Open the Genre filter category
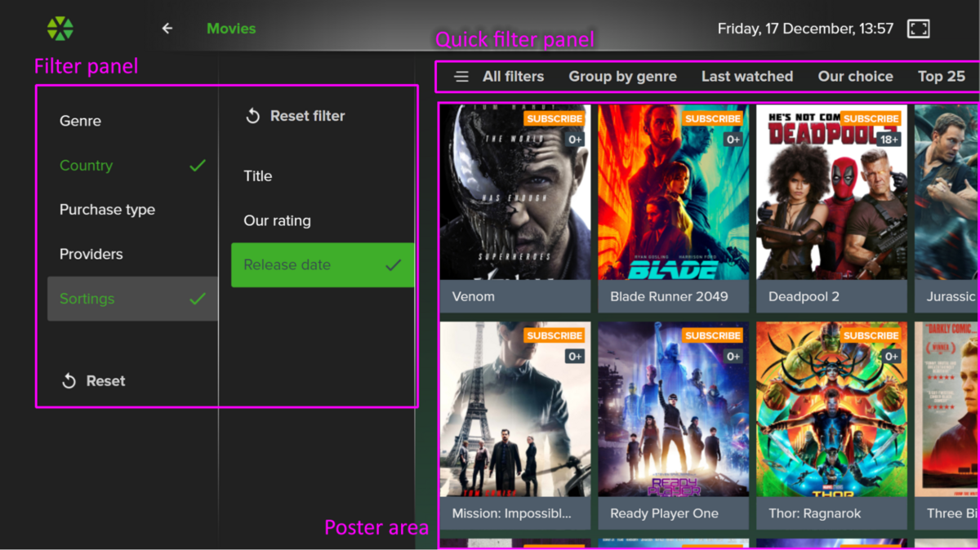This screenshot has width=980, height=550. [132, 121]
